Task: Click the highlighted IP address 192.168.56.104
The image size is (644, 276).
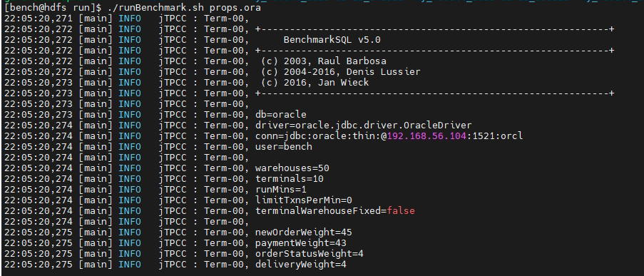Action: pyautogui.click(x=426, y=136)
